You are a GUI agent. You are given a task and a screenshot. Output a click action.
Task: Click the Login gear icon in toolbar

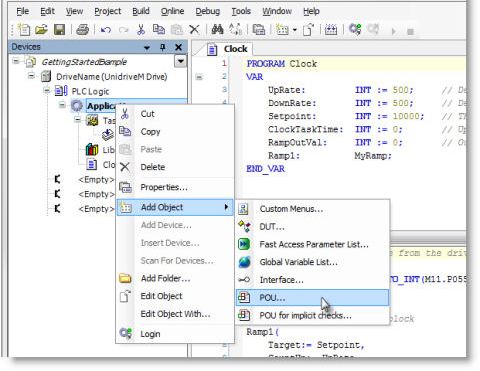click(x=355, y=30)
